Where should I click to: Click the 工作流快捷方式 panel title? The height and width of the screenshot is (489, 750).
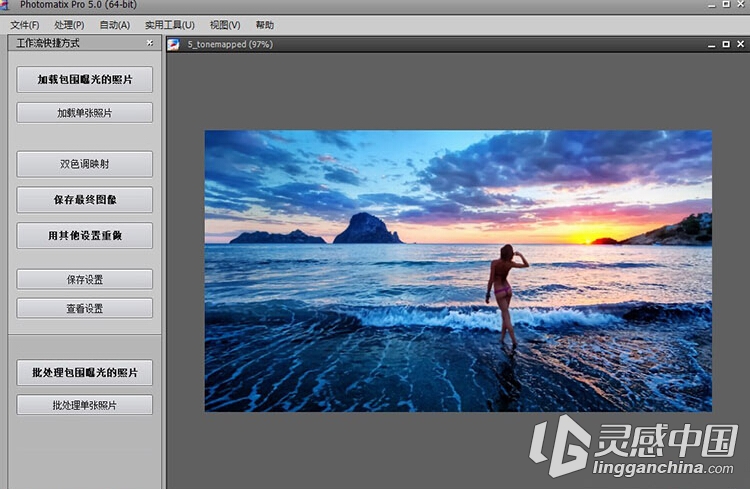click(48, 43)
